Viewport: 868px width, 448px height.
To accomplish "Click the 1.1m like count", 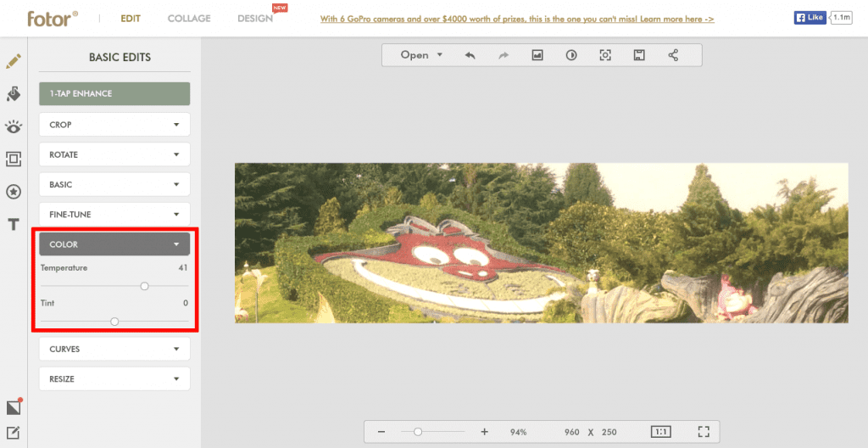I will pyautogui.click(x=842, y=18).
